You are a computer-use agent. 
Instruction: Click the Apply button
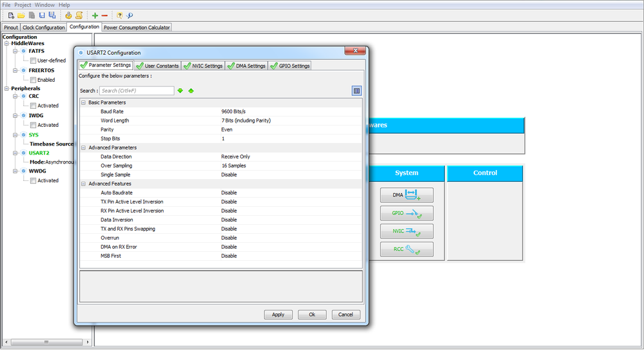coord(278,314)
